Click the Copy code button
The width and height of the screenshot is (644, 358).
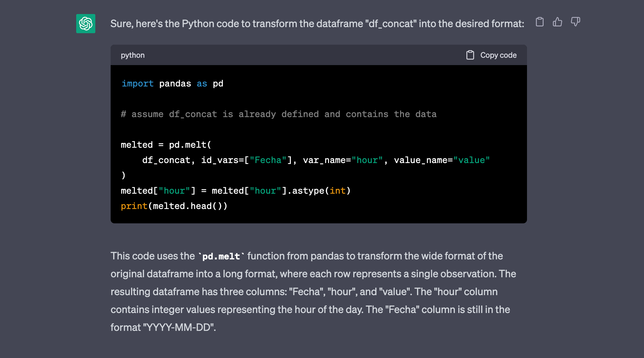pos(491,55)
